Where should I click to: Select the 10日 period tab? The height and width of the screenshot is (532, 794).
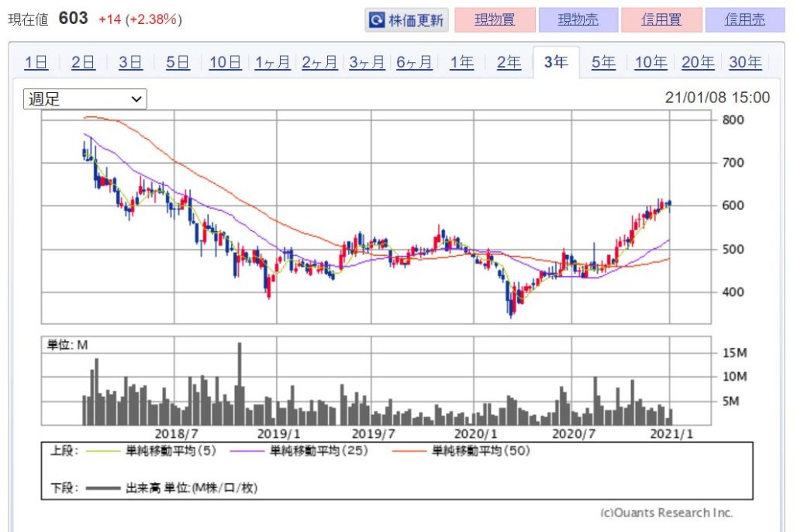pos(226,62)
